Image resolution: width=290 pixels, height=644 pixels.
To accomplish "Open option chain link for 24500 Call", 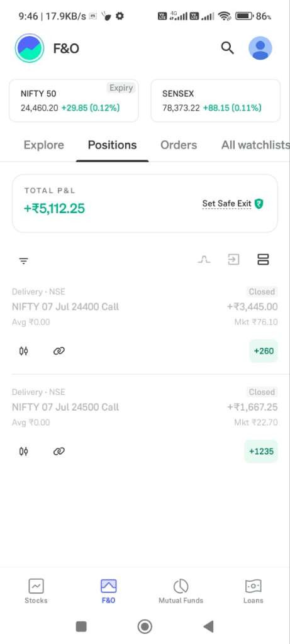I will point(59,452).
